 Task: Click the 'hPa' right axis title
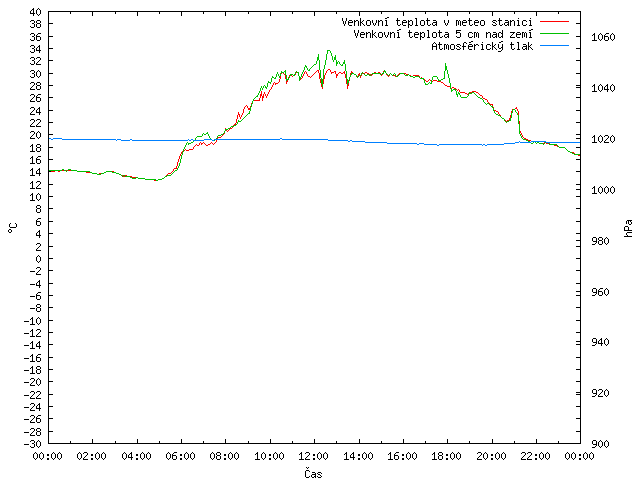pos(628,228)
